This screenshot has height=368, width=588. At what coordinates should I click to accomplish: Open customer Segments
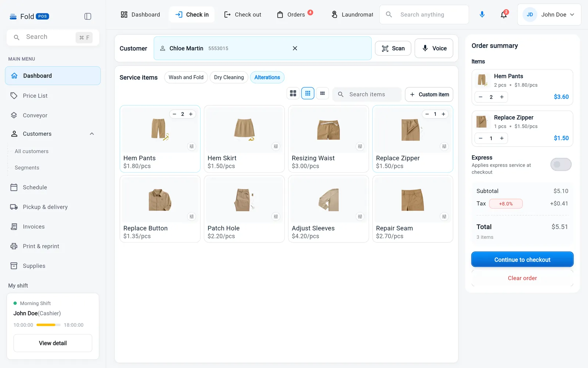click(27, 167)
